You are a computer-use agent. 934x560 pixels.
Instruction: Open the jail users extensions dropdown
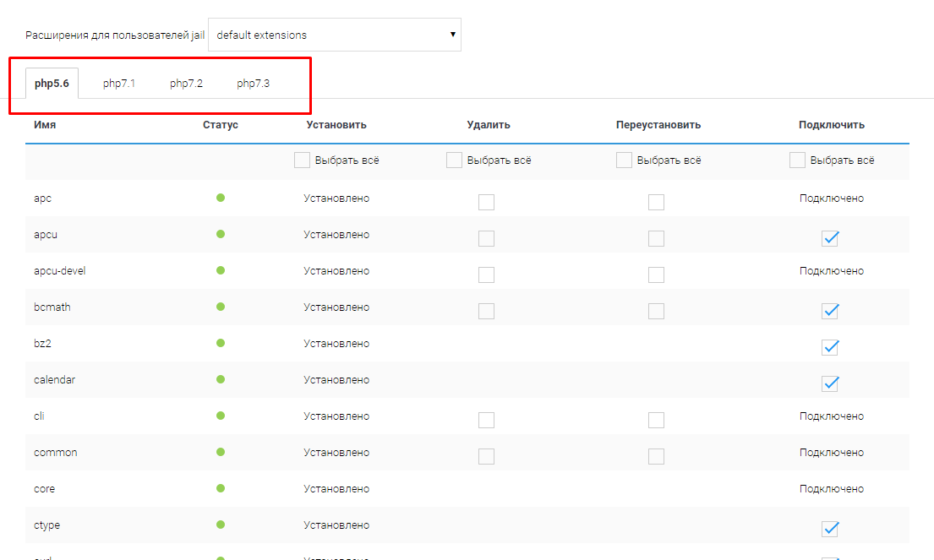334,35
